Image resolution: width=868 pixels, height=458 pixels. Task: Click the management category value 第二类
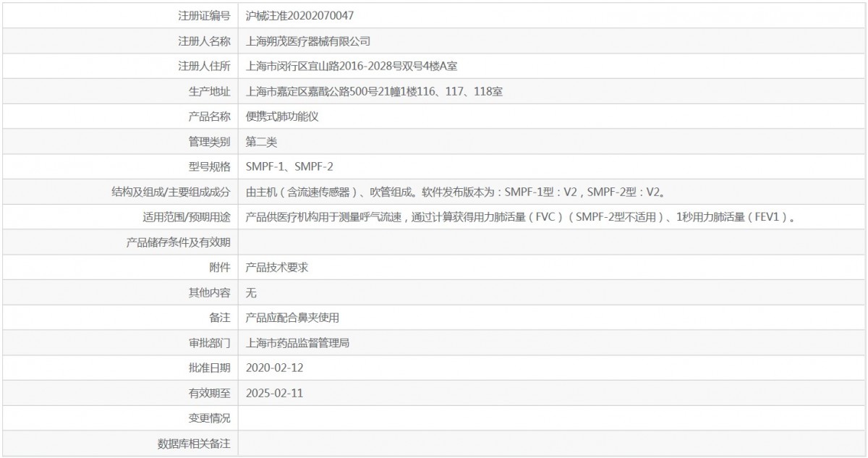(261, 142)
